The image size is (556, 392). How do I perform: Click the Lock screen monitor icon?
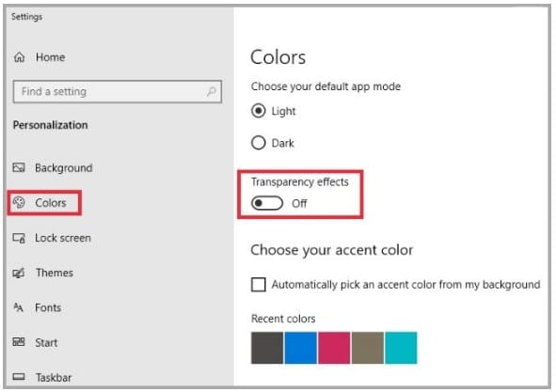(19, 238)
